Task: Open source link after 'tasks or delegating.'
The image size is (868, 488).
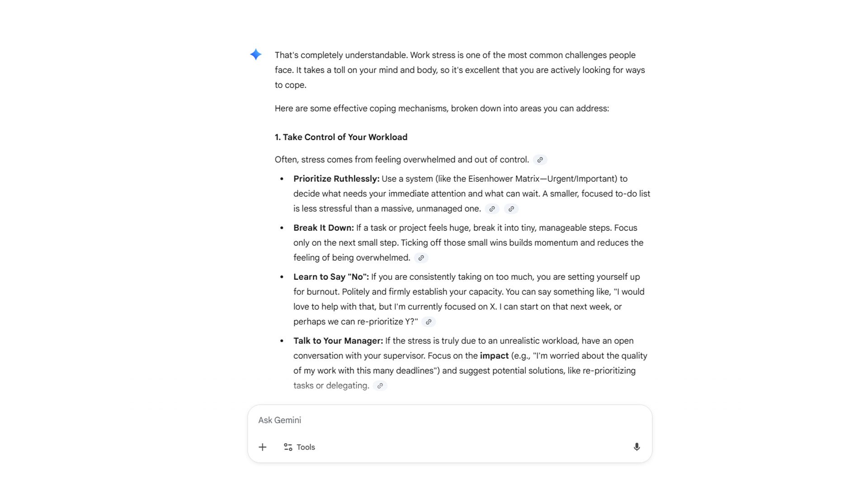Action: [x=380, y=386]
